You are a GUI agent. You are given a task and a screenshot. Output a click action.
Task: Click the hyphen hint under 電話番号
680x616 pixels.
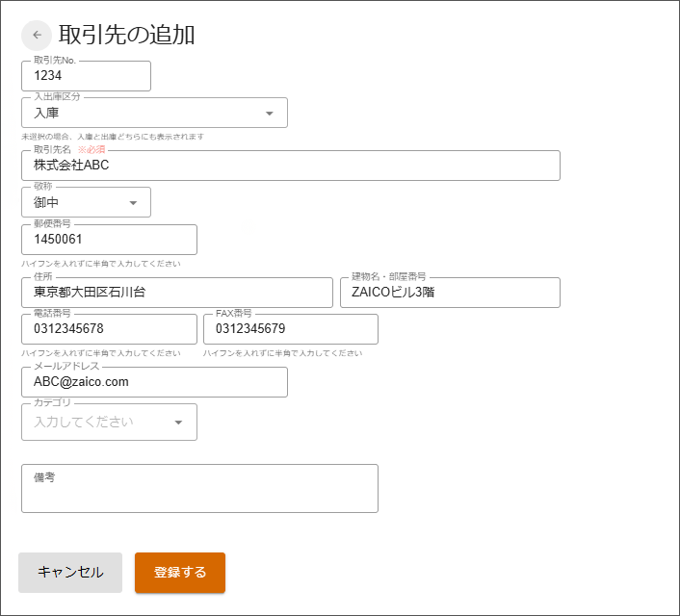point(100,353)
